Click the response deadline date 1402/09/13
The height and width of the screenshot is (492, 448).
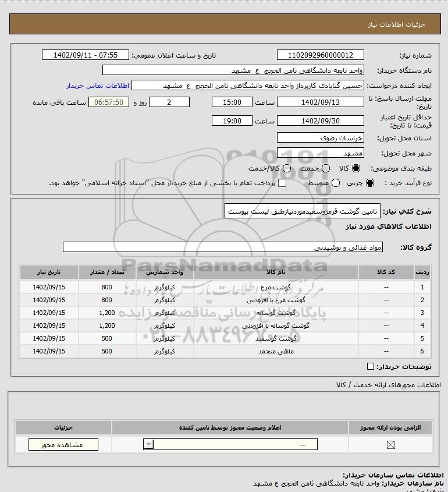point(321,102)
